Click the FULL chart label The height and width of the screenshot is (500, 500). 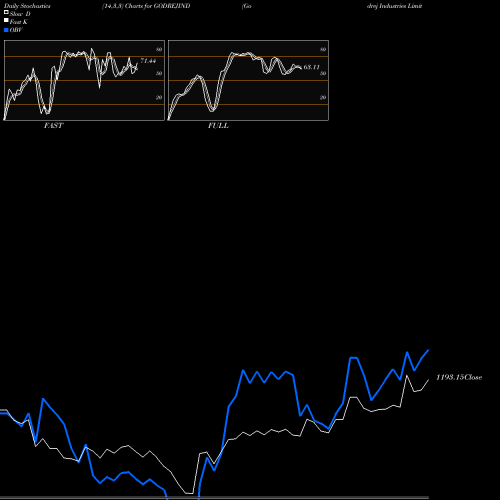(218, 126)
